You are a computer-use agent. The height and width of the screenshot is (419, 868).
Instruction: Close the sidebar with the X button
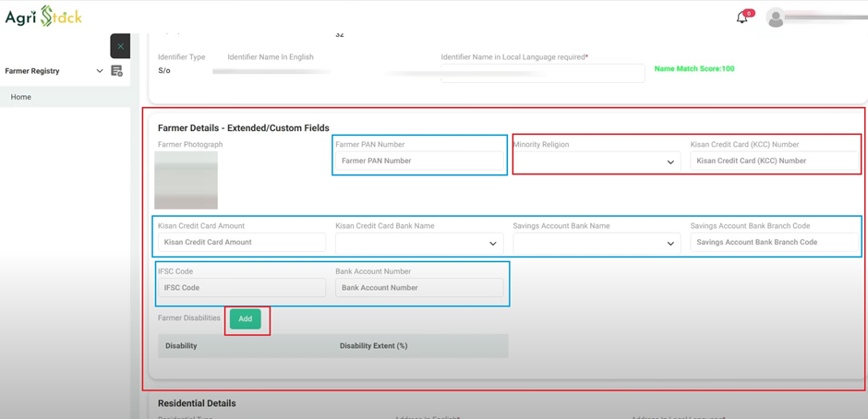click(x=120, y=46)
